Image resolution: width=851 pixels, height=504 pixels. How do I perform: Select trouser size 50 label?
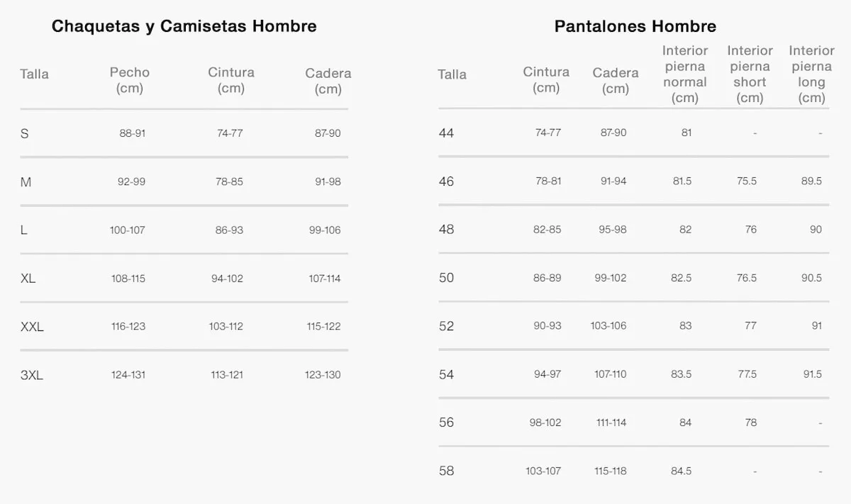(x=446, y=278)
